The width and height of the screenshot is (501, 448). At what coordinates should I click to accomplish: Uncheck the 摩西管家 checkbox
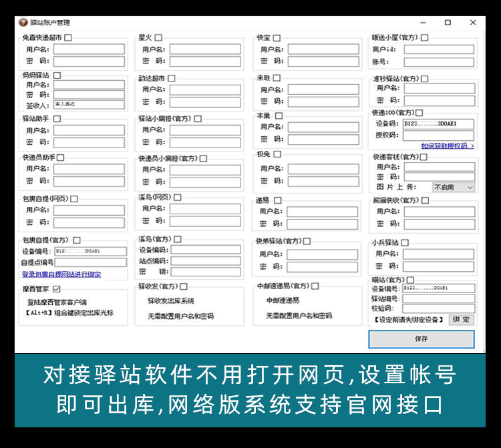pos(57,289)
